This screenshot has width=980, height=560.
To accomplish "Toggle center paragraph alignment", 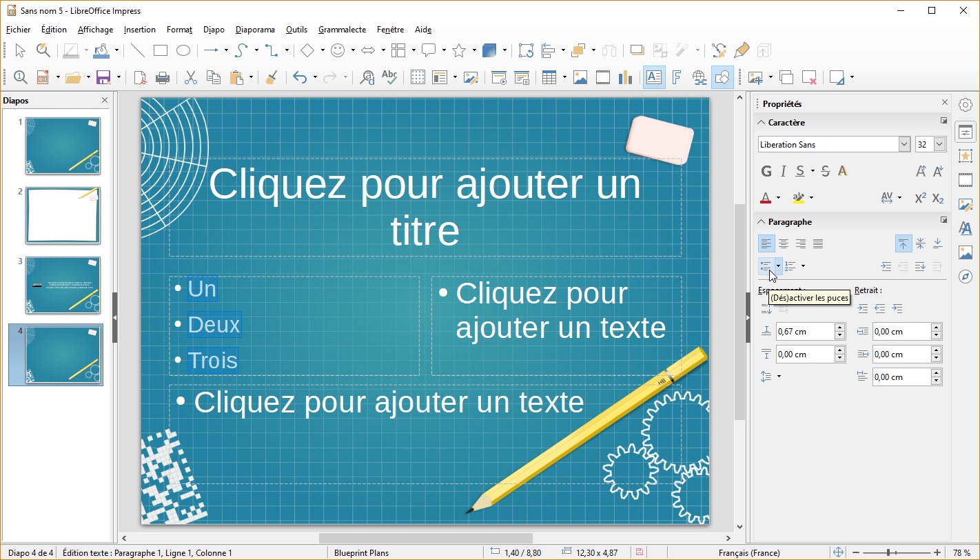I will coord(784,243).
